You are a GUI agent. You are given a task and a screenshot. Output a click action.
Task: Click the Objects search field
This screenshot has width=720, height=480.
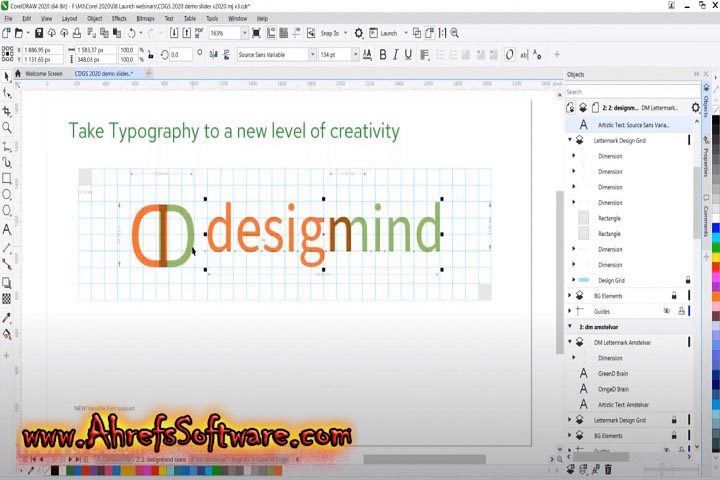(632, 92)
